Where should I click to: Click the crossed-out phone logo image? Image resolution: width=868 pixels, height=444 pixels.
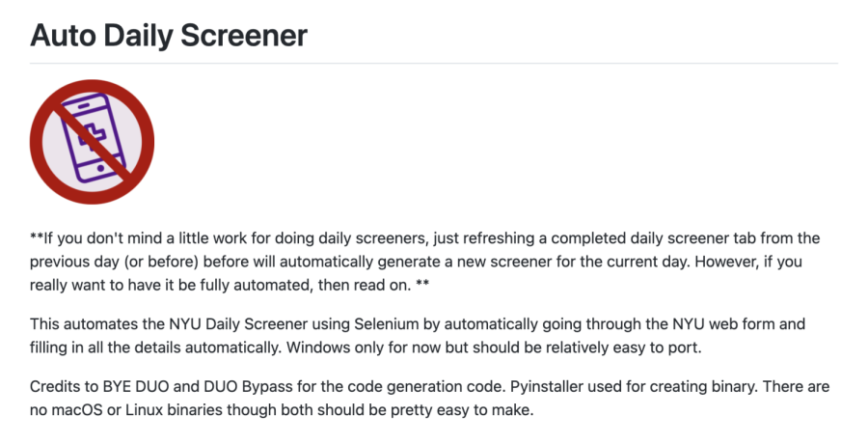pos(92,142)
